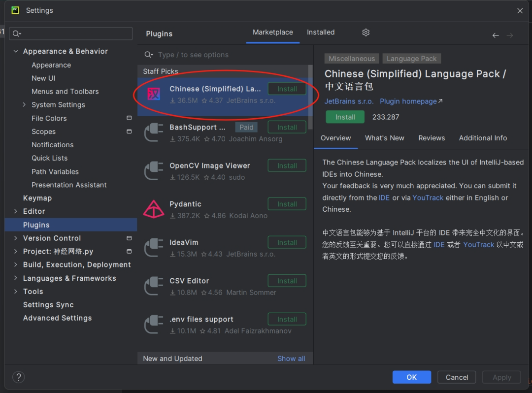Open the Additional Info tab
532x393 pixels.
(483, 138)
